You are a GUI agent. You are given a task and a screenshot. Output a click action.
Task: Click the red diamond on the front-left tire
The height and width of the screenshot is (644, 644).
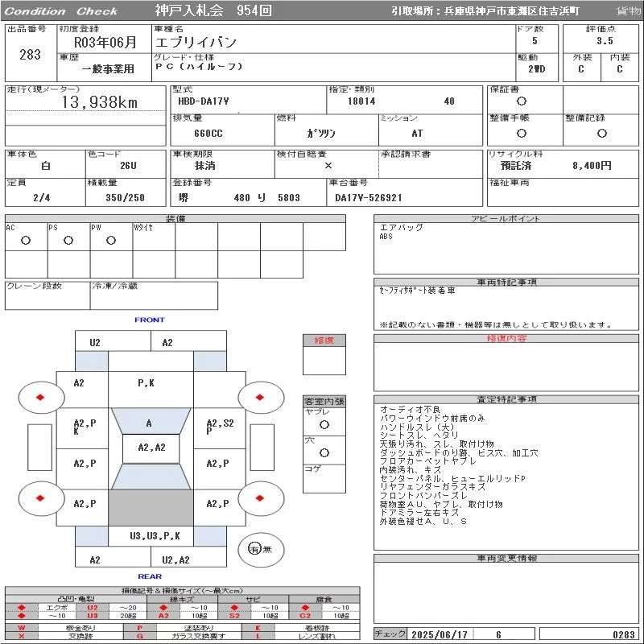click(x=40, y=397)
